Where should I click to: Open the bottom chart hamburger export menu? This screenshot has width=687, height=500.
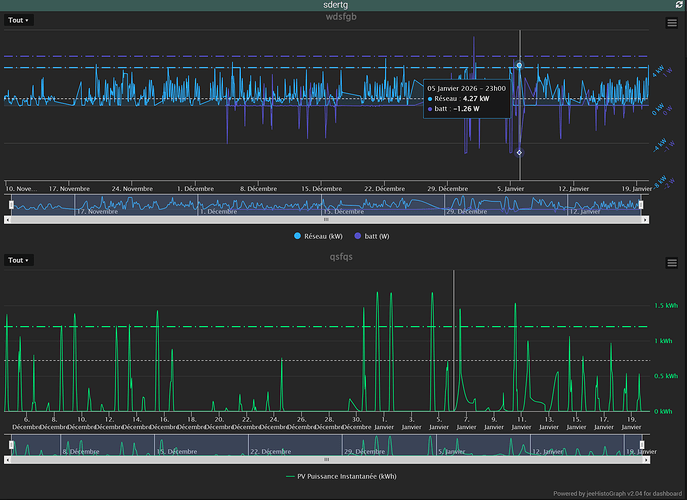click(672, 262)
